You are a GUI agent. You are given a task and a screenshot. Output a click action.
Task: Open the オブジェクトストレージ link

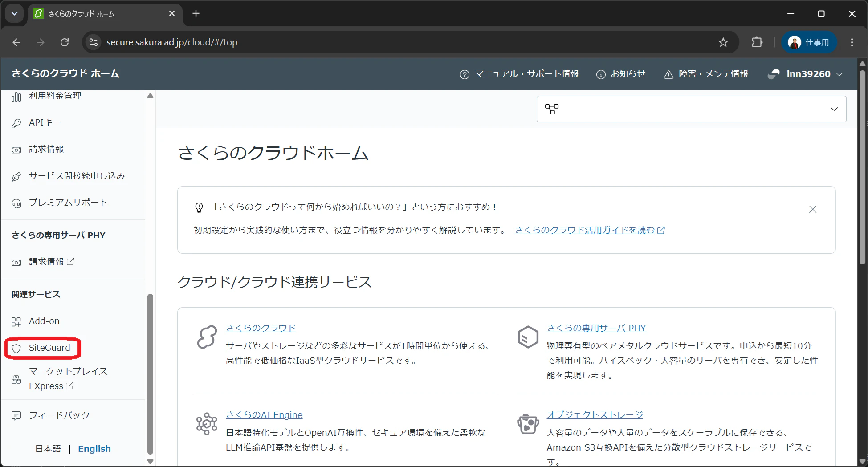595,415
